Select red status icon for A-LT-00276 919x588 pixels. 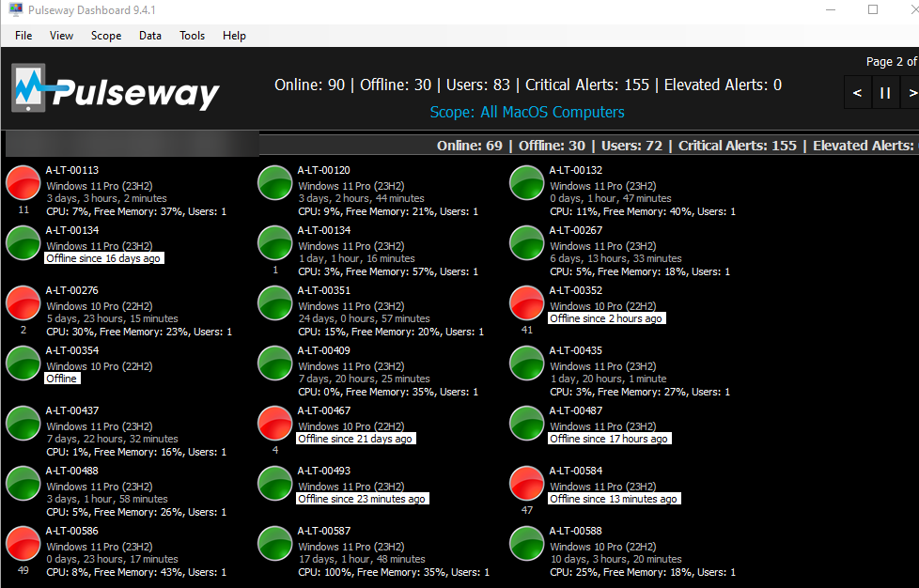(x=23, y=302)
